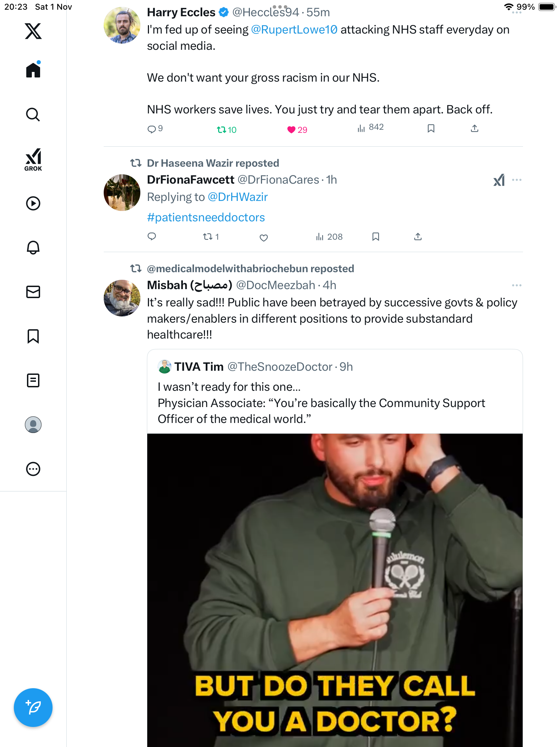Click the X logo
This screenshot has width=560, height=747.
(33, 31)
